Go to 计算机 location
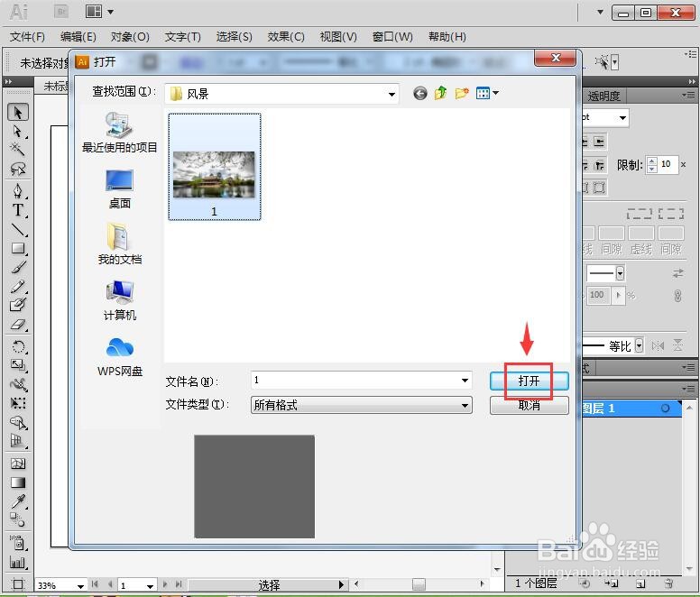Image resolution: width=700 pixels, height=597 pixels. tap(119, 300)
